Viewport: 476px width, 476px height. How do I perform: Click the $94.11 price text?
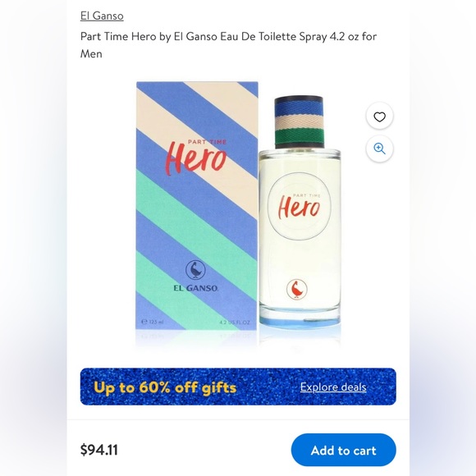coord(99,450)
